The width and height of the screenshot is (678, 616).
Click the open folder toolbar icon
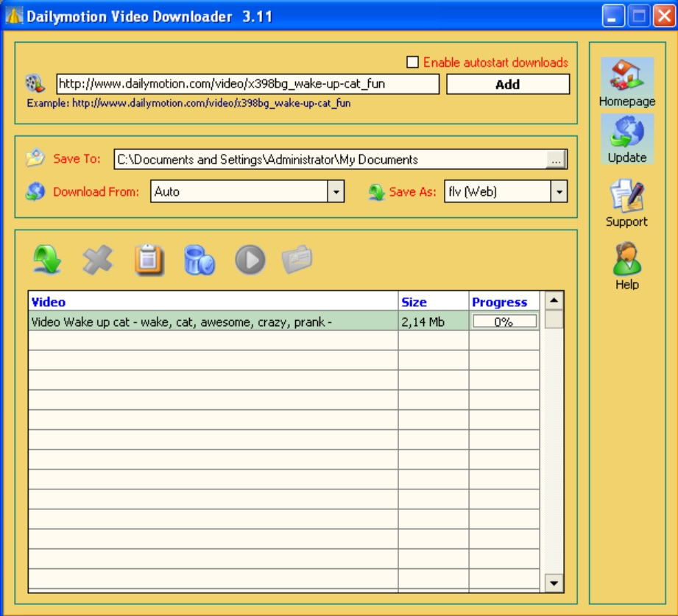(297, 260)
